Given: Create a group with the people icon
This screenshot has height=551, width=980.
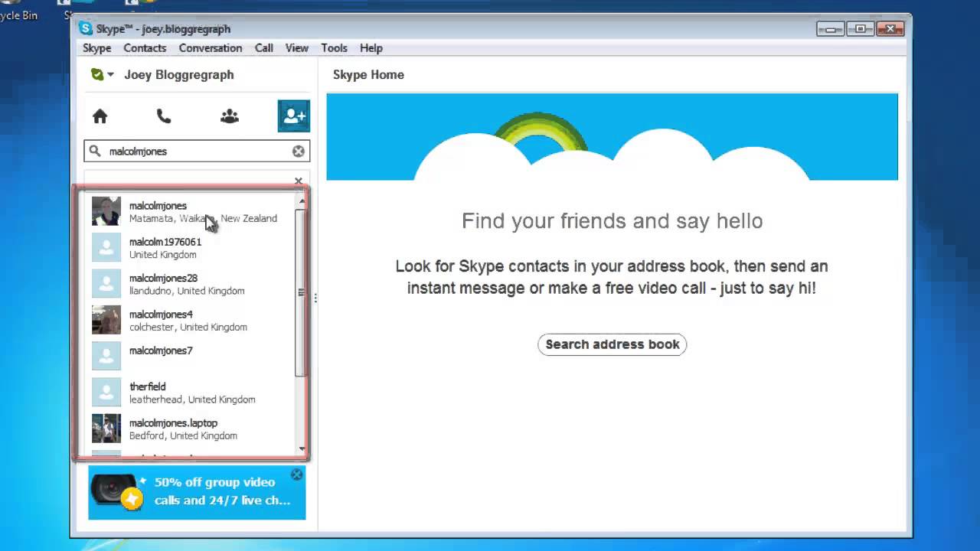Looking at the screenshot, I should click(229, 116).
